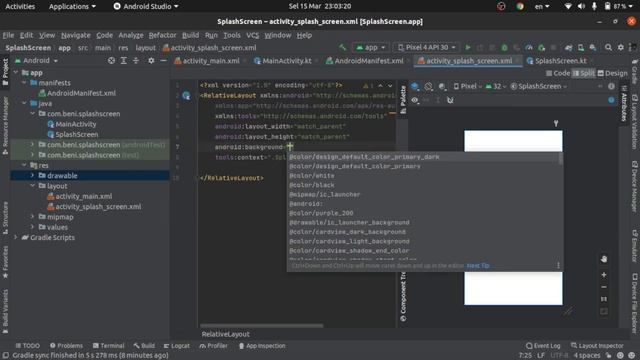Switch editor to Split view
Viewport: 640px width, 360px height.
coord(584,73)
